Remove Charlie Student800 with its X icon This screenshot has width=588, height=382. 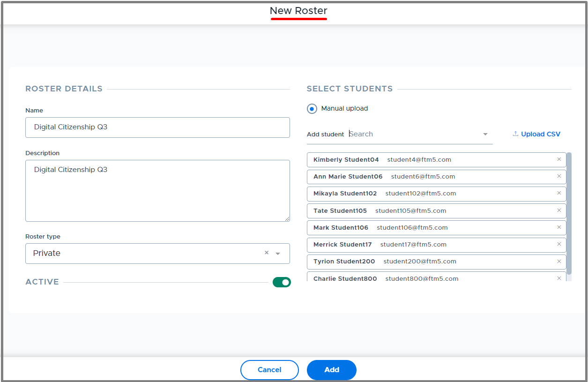[559, 278]
